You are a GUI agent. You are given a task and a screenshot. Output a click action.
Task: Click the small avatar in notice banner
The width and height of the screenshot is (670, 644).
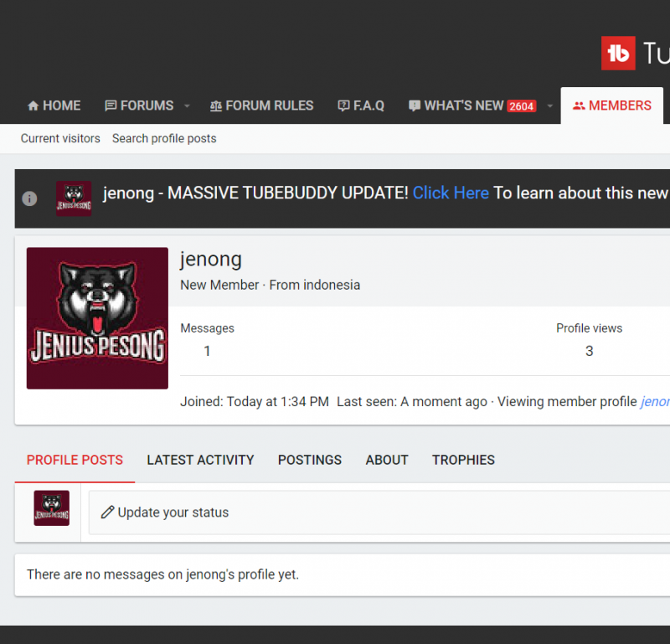pyautogui.click(x=74, y=198)
